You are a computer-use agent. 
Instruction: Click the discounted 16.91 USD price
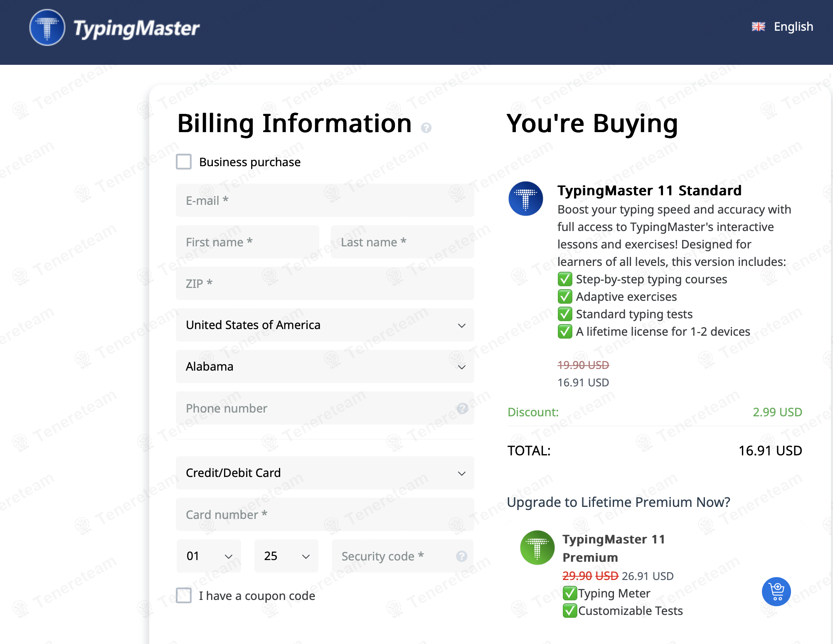click(582, 382)
